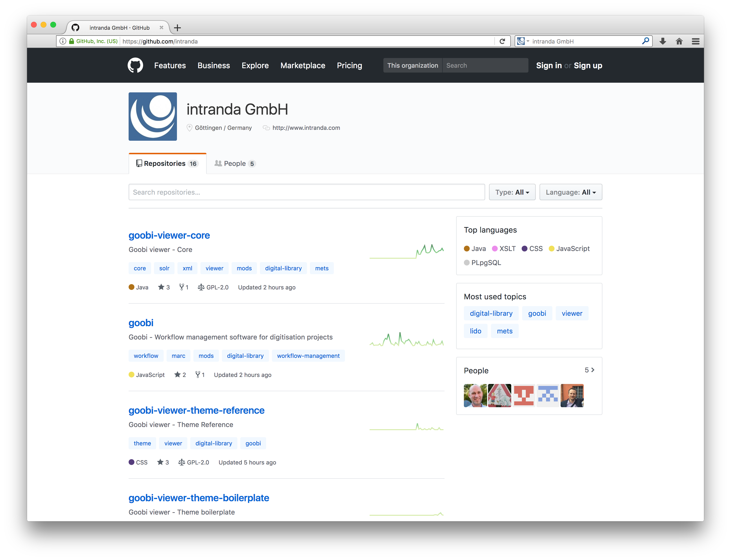This screenshot has height=560, width=731.
Task: Open goobi-viewer-theme-boilerplate repository link
Action: pyautogui.click(x=199, y=498)
